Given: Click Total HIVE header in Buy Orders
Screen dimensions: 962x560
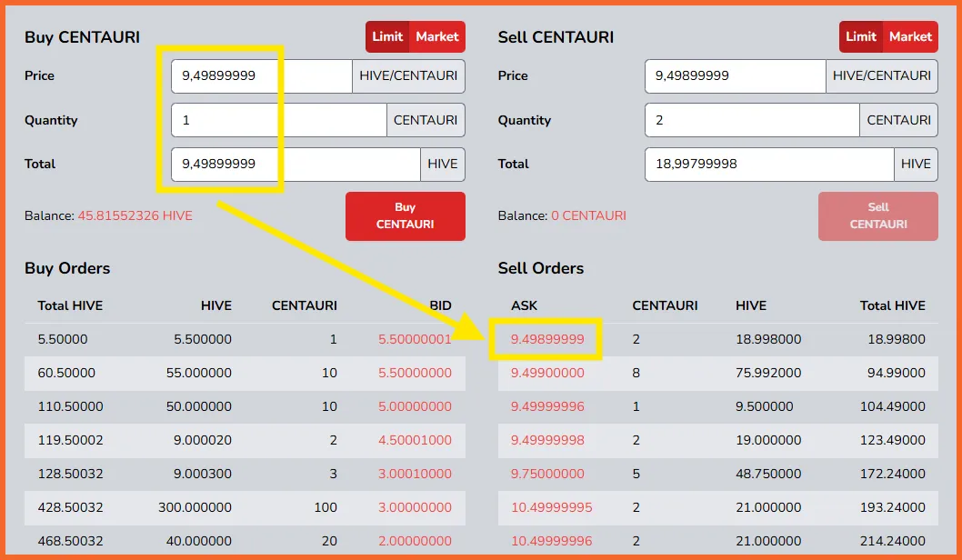Looking at the screenshot, I should coord(70,305).
